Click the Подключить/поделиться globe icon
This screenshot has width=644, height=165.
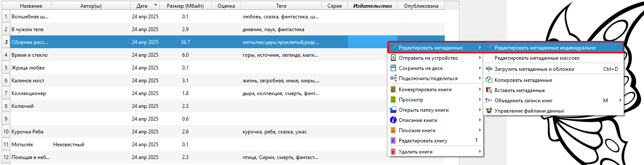[394, 78]
